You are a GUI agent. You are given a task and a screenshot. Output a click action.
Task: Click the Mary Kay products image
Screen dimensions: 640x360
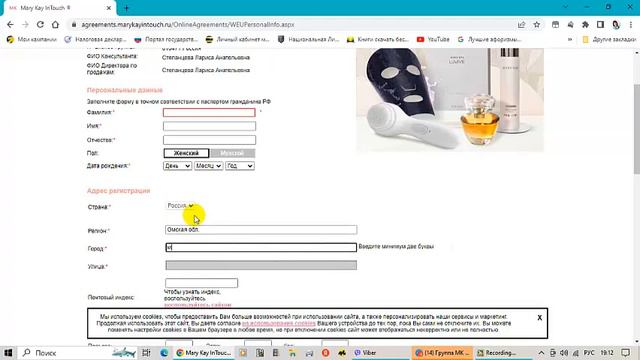(450, 100)
